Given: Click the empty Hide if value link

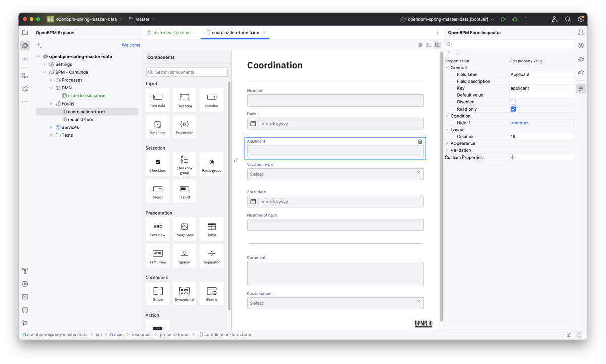Looking at the screenshot, I should (x=520, y=123).
